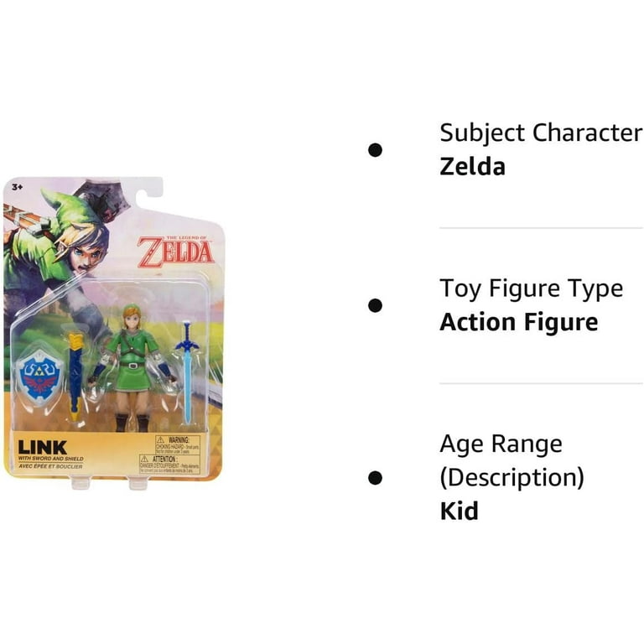Image resolution: width=644 pixels, height=644 pixels.
Task: Select the Subject Character heading
Action: click(541, 133)
